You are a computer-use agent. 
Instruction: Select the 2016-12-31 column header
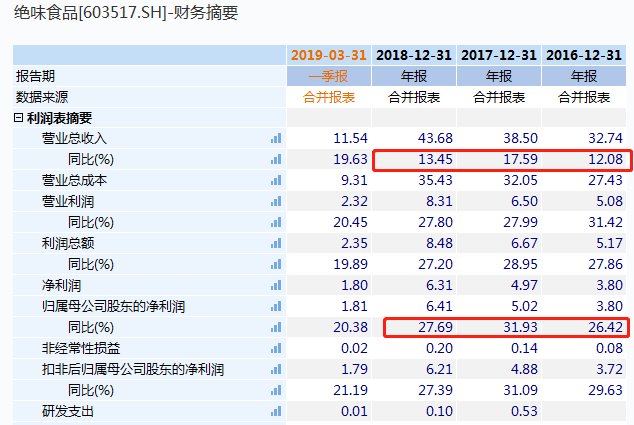[x=584, y=55]
